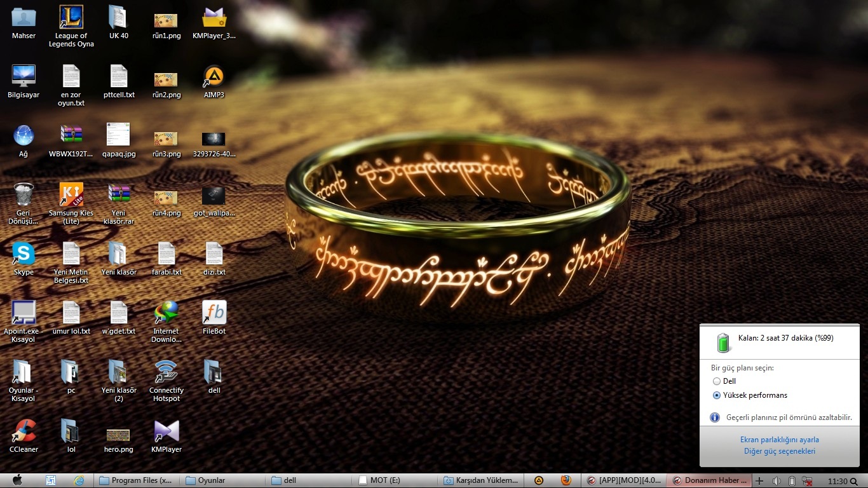
Task: Open Oyunlar - Kısayol folder shortcut
Action: point(24,381)
